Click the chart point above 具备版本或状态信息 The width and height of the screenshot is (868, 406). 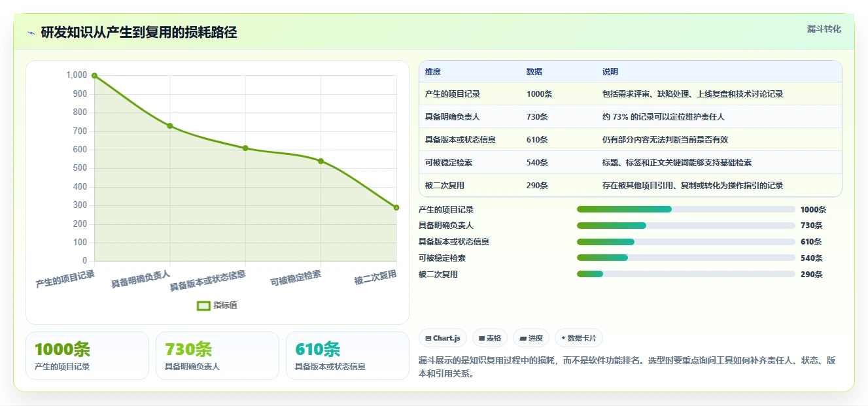(245, 148)
